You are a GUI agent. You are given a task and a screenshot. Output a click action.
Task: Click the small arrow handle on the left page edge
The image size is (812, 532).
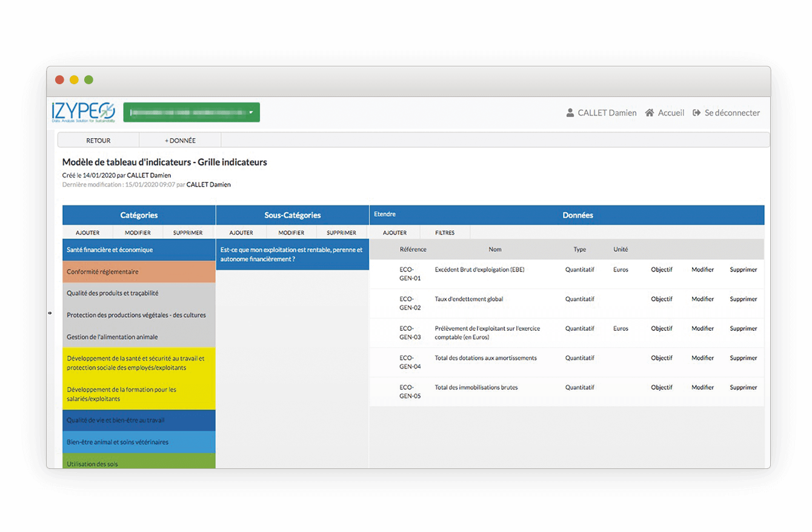click(x=50, y=313)
